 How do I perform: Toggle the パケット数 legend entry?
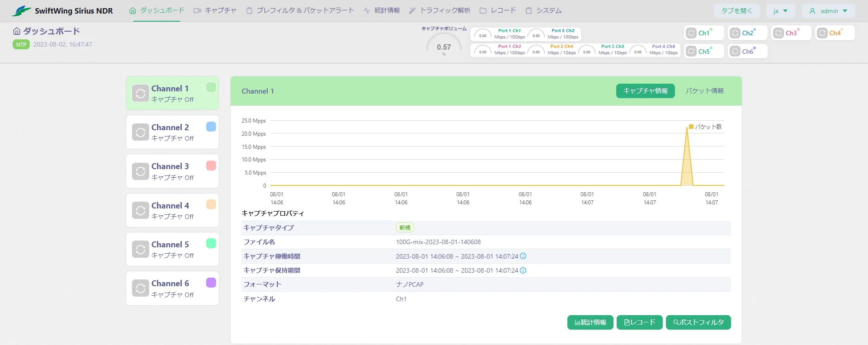tap(705, 127)
